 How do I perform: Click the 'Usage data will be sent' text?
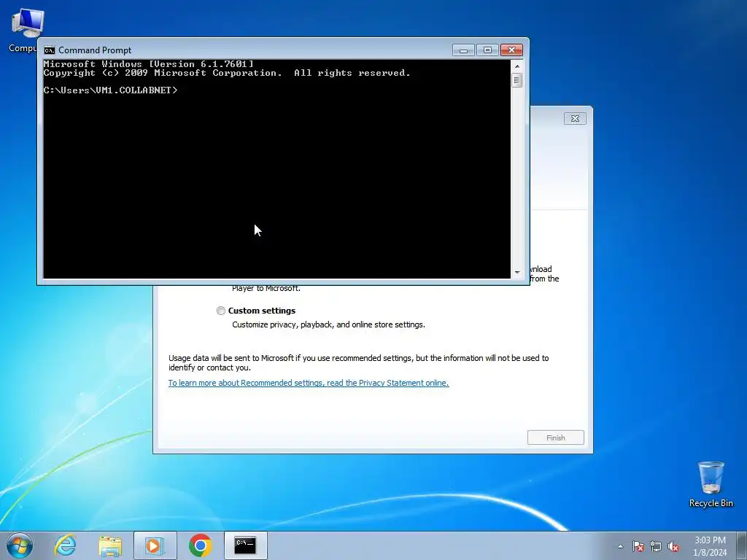[359, 363]
